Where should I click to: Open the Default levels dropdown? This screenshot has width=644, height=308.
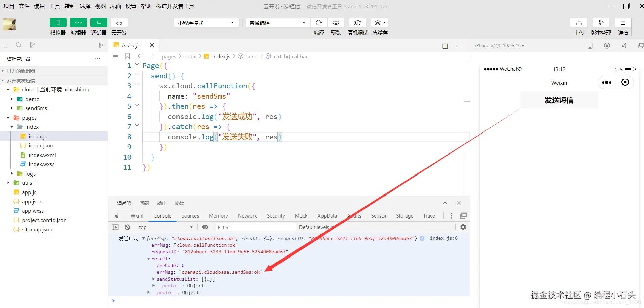(316, 227)
